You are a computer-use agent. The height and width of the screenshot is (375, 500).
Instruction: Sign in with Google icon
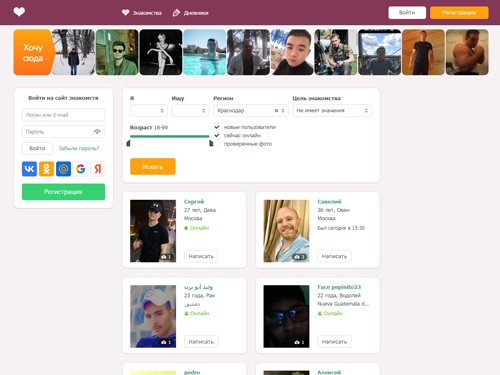click(x=80, y=169)
